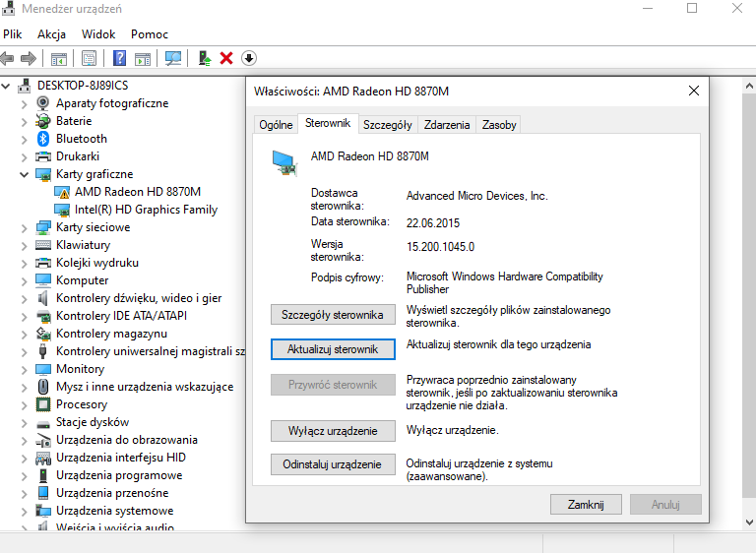Expand the Stacje dysków category
The image size is (756, 553).
click(24, 423)
